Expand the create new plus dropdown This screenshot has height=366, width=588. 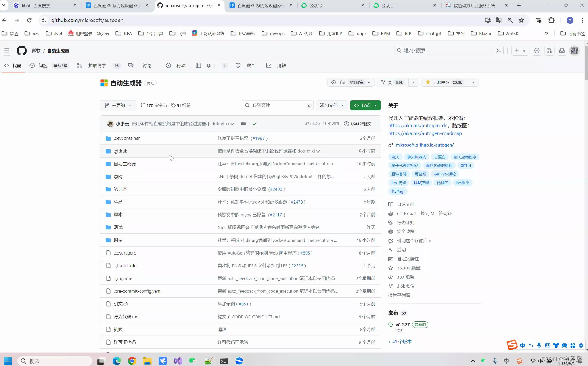pyautogui.click(x=520, y=50)
